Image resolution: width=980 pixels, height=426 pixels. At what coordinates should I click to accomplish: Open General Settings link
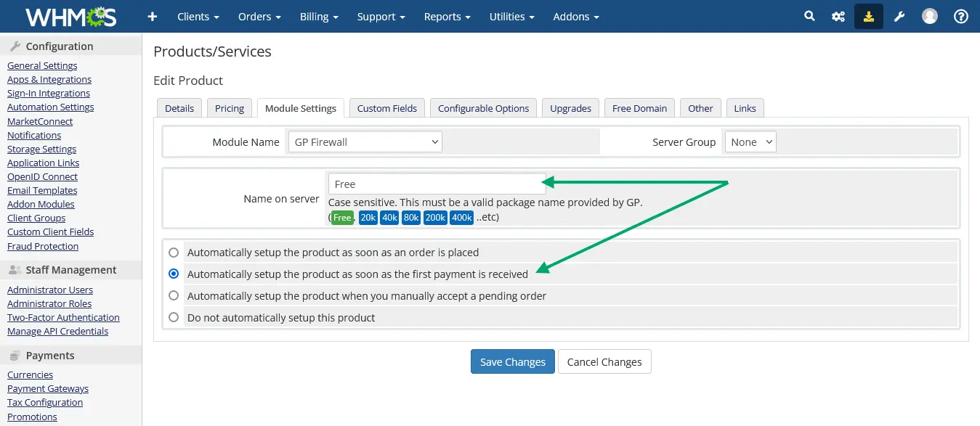pos(42,65)
